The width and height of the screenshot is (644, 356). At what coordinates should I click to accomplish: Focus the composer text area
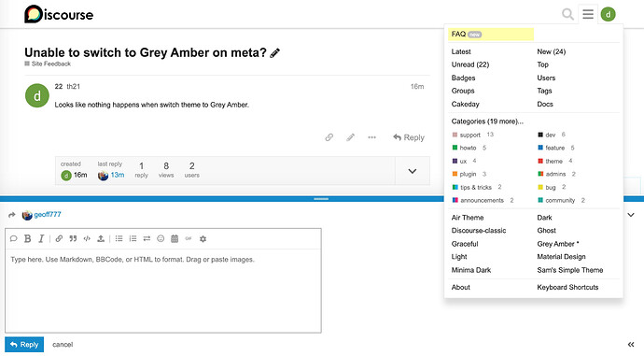[163, 291]
